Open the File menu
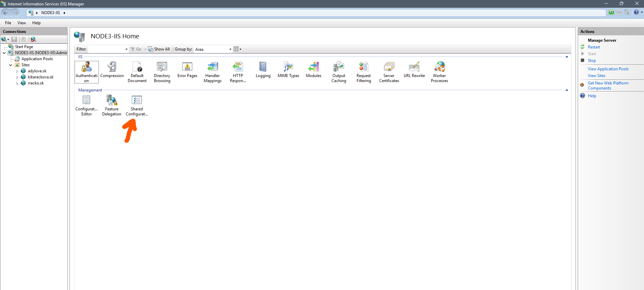 tap(8, 23)
